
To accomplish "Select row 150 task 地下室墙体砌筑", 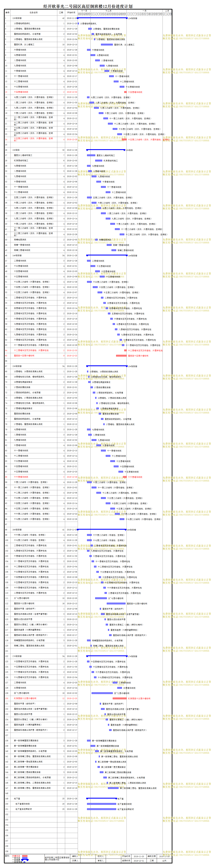I will [23, 804].
